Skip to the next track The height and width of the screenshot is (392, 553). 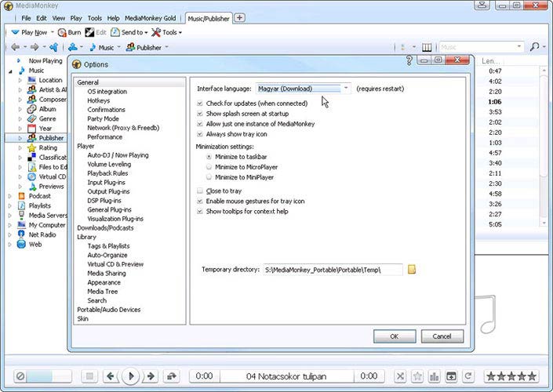point(151,376)
